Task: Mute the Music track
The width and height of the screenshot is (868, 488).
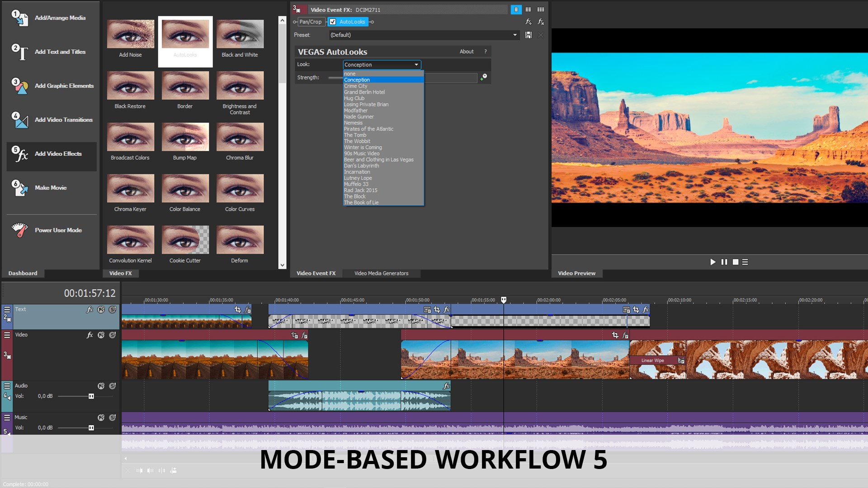Action: 100,418
